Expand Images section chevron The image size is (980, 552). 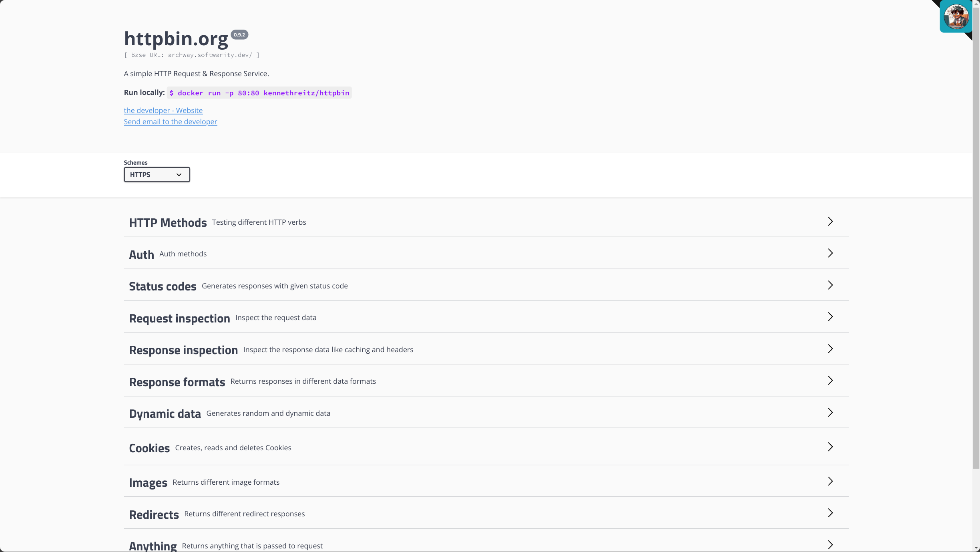830,481
